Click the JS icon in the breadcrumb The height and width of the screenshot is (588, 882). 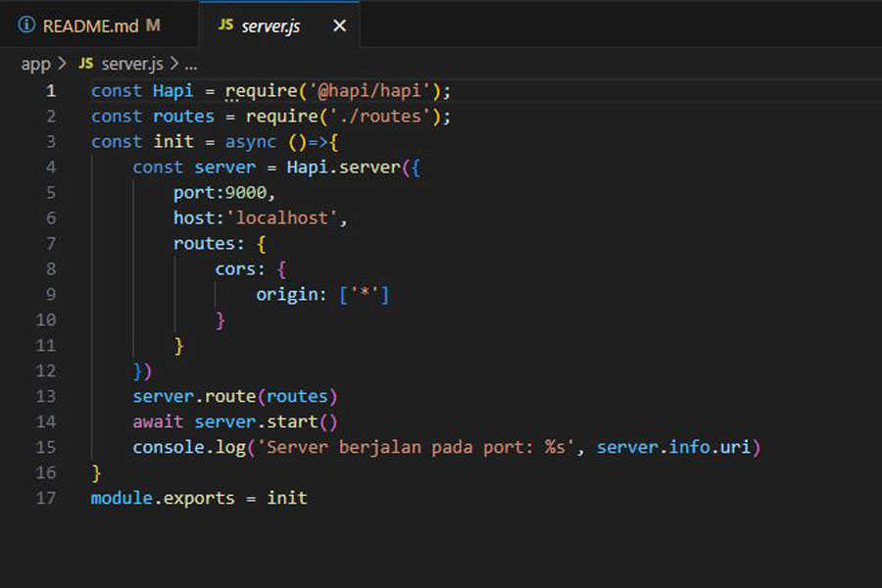click(85, 63)
